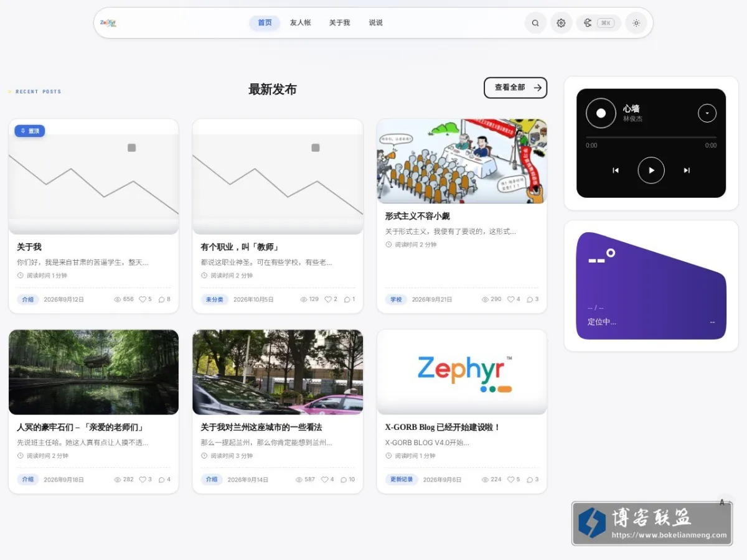Click the placeholder thumbnail of 关于我 post
Viewport: 747px width, 560px height.
point(93,177)
